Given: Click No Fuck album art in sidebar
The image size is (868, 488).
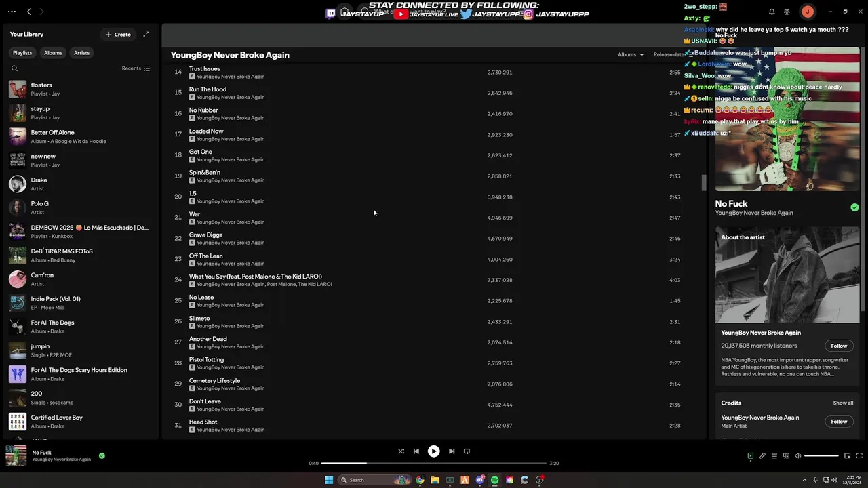Looking at the screenshot, I should pyautogui.click(x=787, y=119).
